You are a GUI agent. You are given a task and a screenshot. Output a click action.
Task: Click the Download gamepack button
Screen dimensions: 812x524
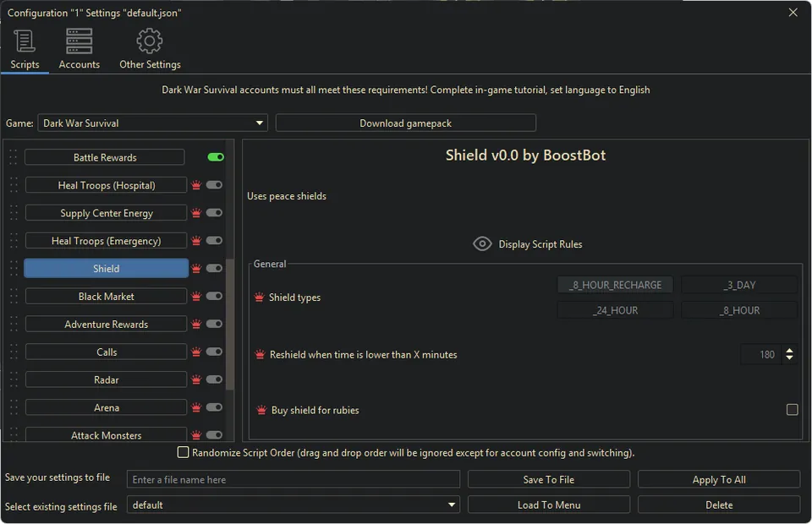point(405,123)
